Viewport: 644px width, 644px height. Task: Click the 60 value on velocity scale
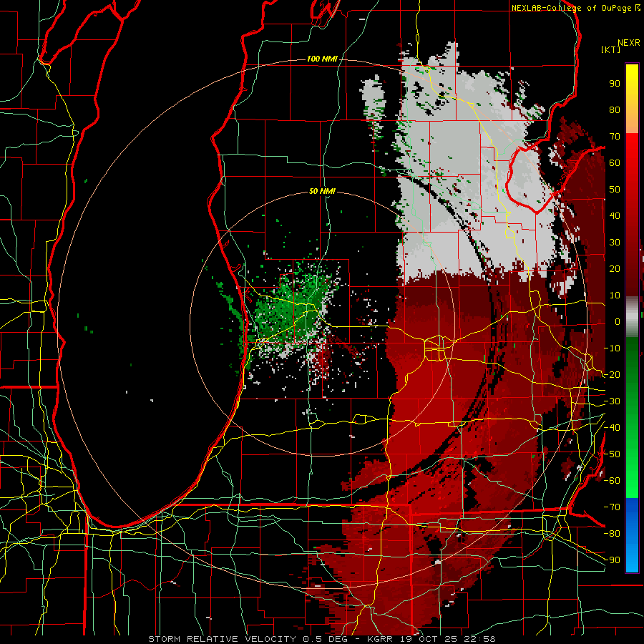[615, 163]
